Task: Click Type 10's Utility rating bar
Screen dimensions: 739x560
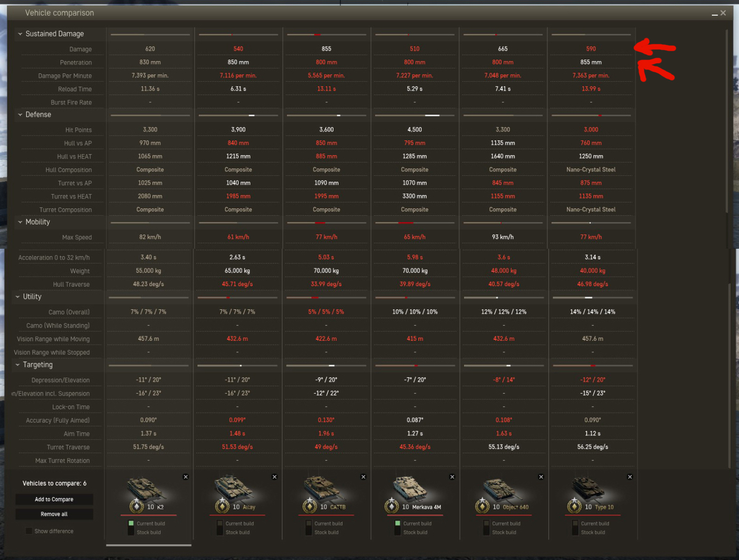Action: pyautogui.click(x=591, y=298)
